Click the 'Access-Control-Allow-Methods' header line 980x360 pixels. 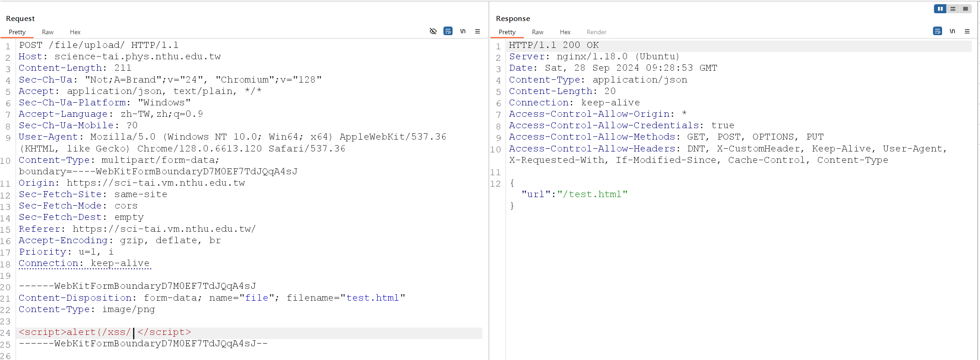coord(667,137)
